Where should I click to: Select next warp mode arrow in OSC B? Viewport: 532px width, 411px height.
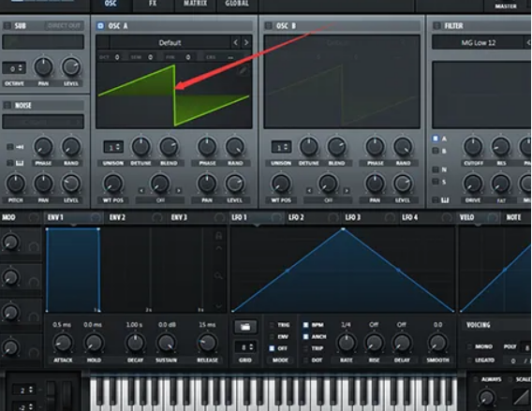(x=347, y=191)
